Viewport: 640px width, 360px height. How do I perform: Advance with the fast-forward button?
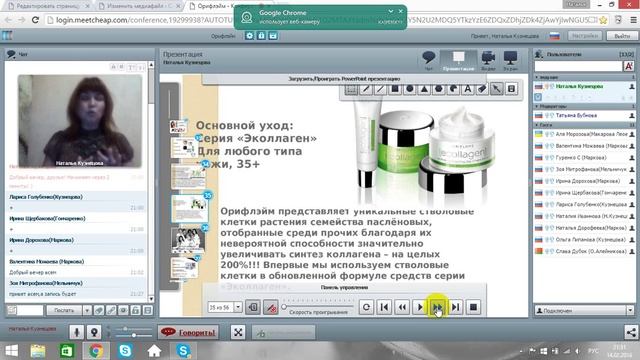click(x=438, y=307)
